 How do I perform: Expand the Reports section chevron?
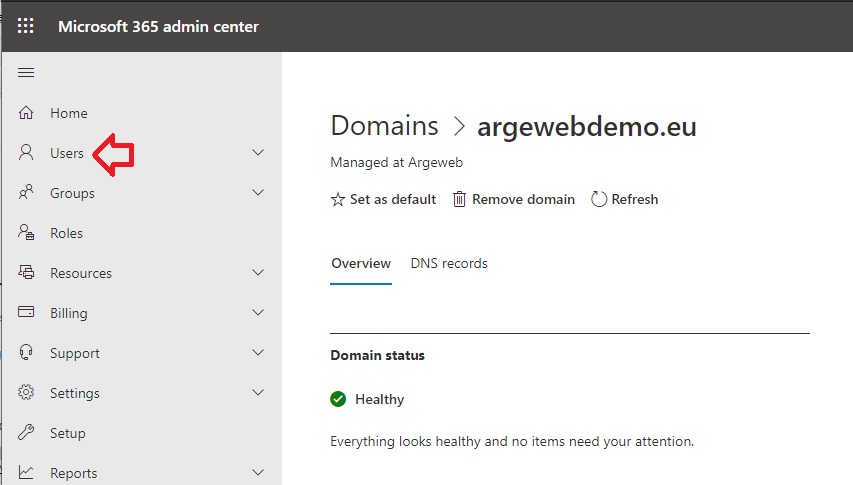[x=258, y=472]
